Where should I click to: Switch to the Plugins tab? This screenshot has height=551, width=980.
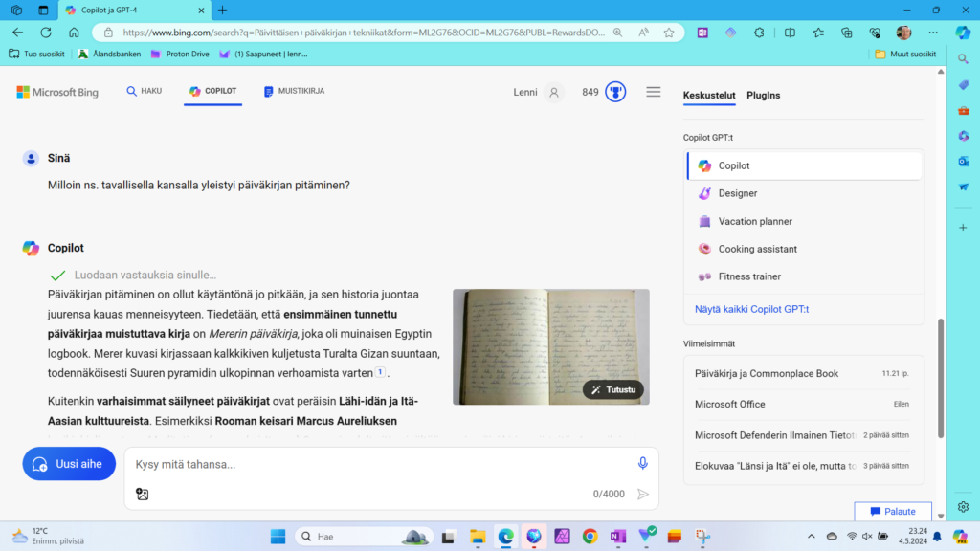click(x=763, y=95)
